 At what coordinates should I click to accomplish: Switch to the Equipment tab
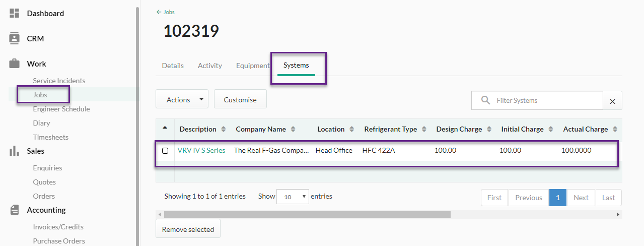pos(253,66)
